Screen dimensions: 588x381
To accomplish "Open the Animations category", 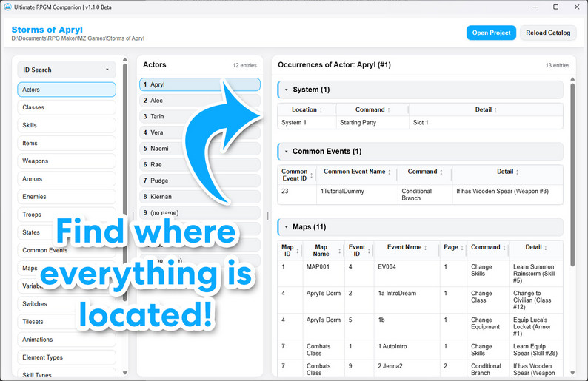I will (67, 340).
